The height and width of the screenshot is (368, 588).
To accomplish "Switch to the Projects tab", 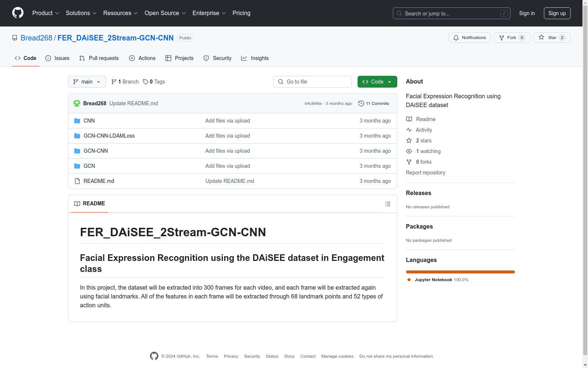I will [x=179, y=58].
